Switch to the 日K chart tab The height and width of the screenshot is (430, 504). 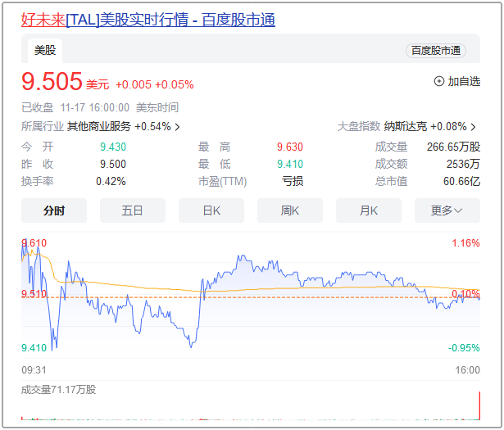point(211,210)
